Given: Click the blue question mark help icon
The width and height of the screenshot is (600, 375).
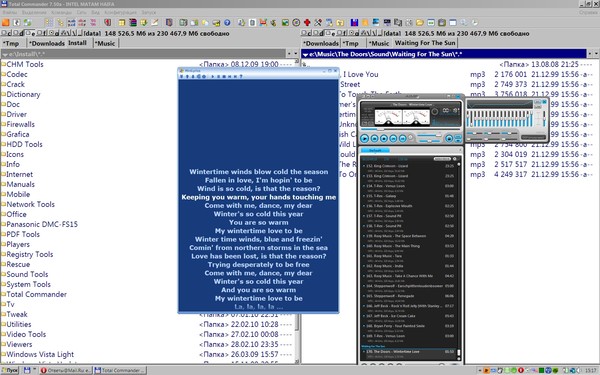Looking at the screenshot, I should pyautogui.click(x=227, y=23).
